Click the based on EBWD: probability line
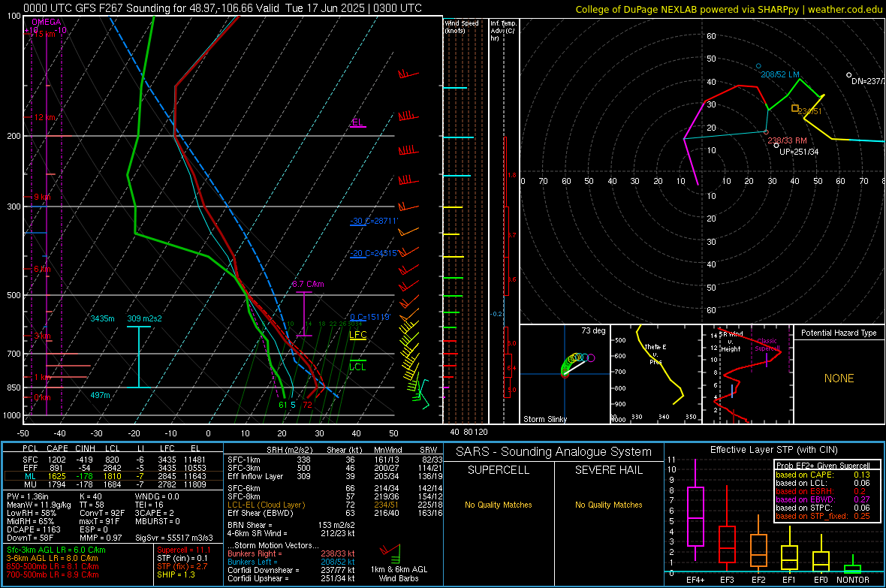 tap(823, 499)
